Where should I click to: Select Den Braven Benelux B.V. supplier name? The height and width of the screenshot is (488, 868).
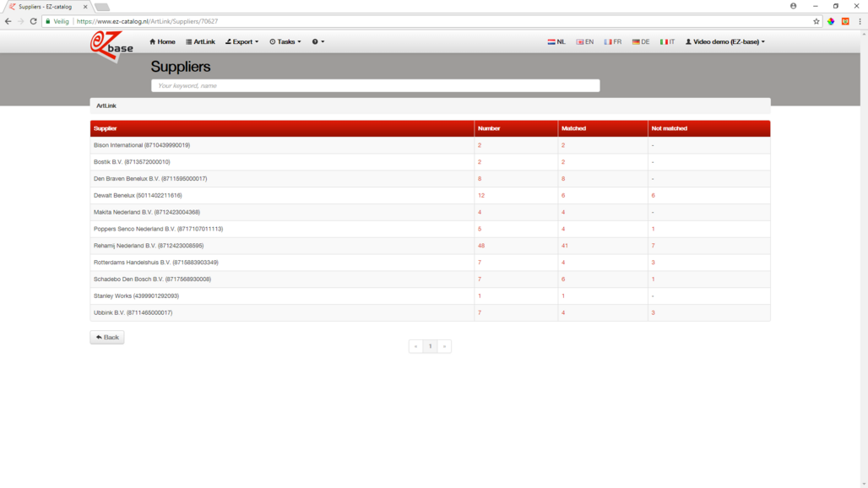click(150, 179)
